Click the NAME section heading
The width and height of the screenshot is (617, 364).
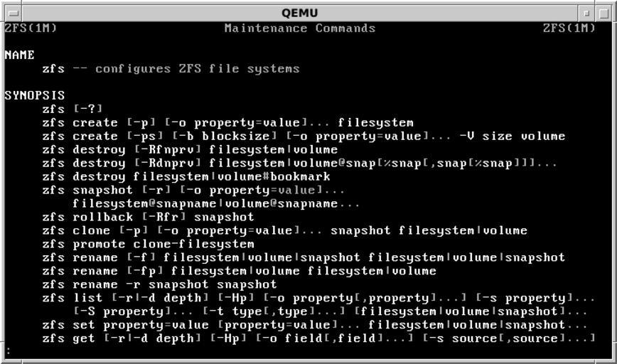[19, 55]
